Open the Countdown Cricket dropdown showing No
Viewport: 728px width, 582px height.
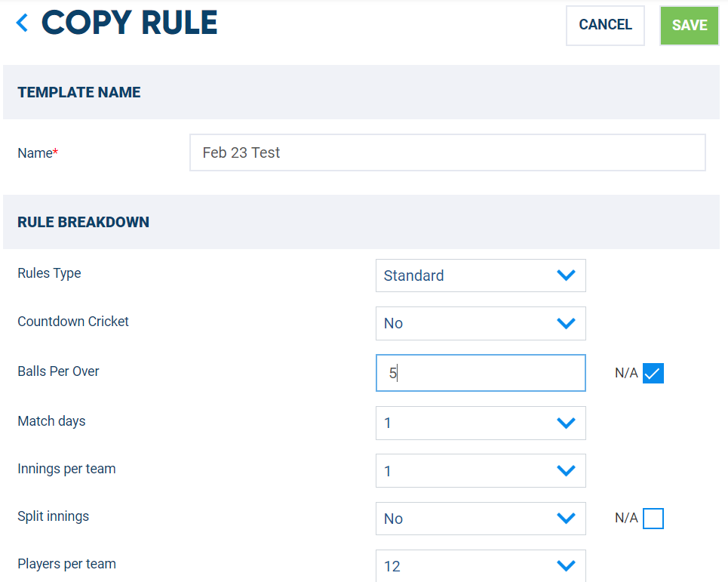pos(481,323)
